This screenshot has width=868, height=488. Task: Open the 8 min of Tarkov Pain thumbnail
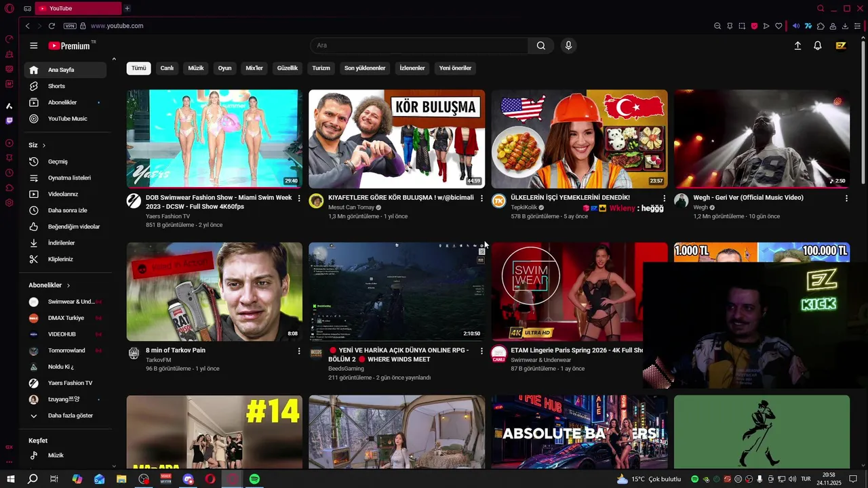click(x=214, y=291)
